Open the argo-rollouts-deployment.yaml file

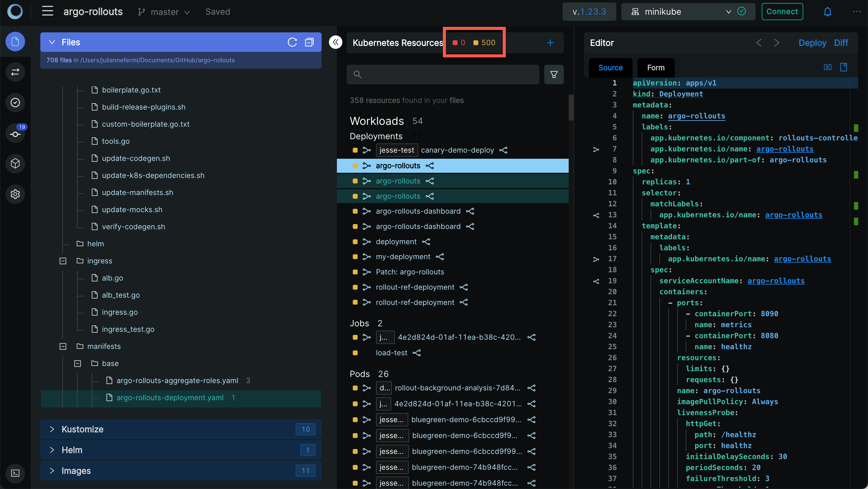[x=170, y=397]
